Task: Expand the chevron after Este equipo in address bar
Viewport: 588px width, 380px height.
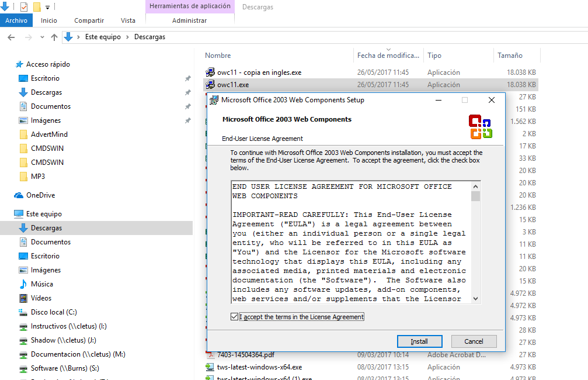Action: (x=127, y=37)
